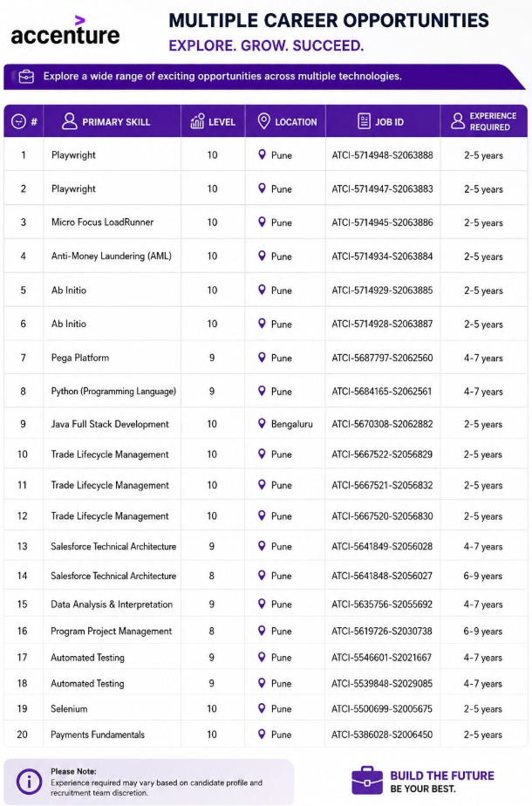Click the briefcase icon beside BUILD THE FUTURE
This screenshot has height=806, width=532.
pos(367,781)
